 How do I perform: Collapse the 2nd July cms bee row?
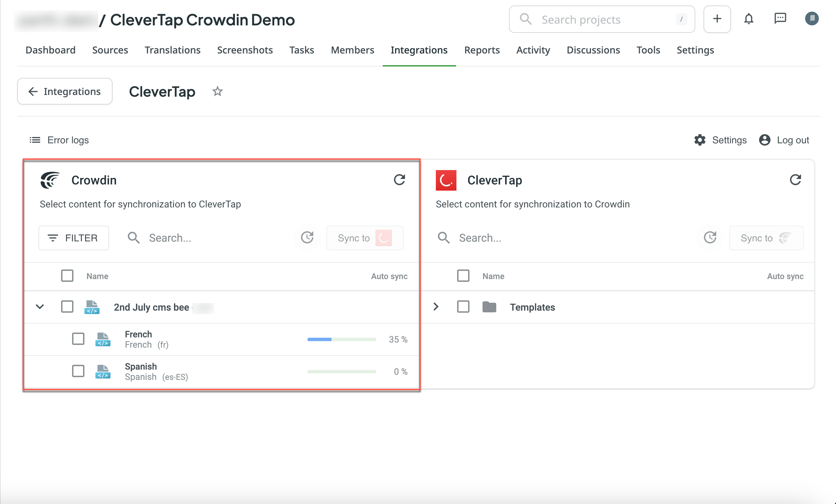click(40, 307)
